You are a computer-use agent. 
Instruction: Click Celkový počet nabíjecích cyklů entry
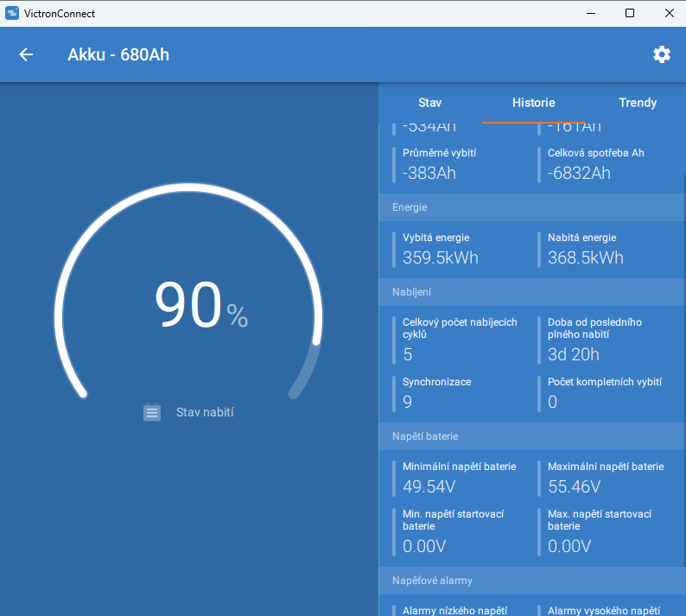pyautogui.click(x=460, y=339)
